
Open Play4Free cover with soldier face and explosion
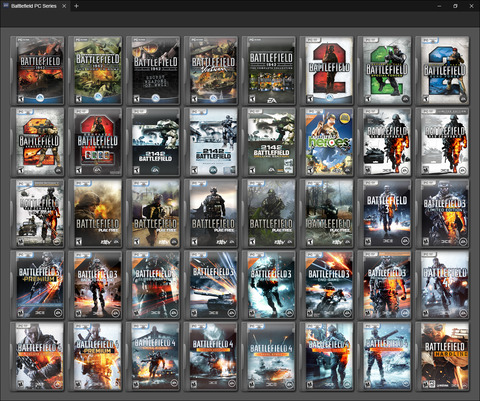tap(95, 214)
